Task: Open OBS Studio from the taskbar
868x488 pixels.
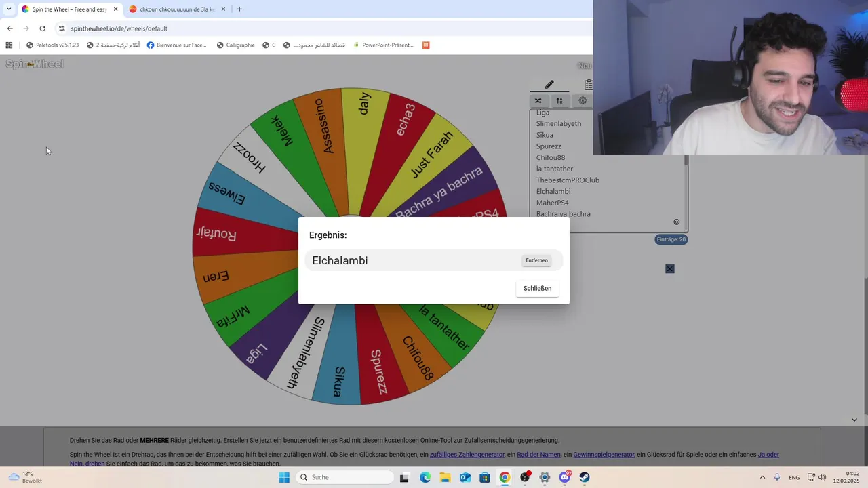Action: pyautogui.click(x=525, y=477)
